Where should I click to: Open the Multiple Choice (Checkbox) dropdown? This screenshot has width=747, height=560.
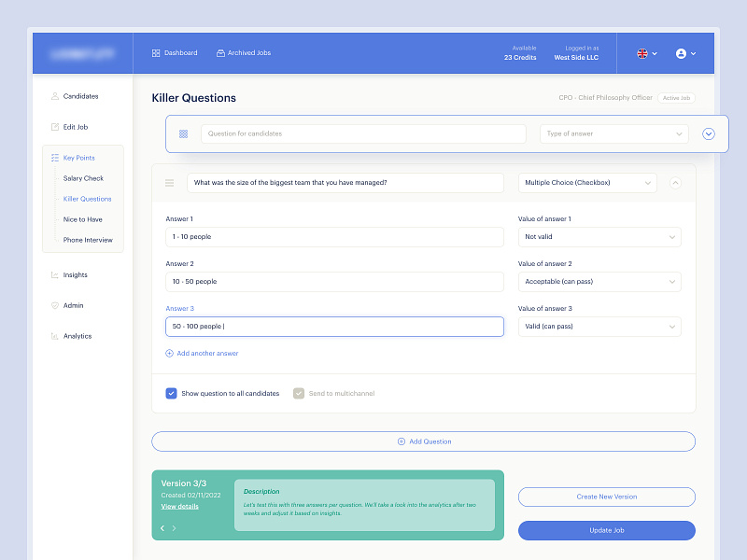(588, 183)
